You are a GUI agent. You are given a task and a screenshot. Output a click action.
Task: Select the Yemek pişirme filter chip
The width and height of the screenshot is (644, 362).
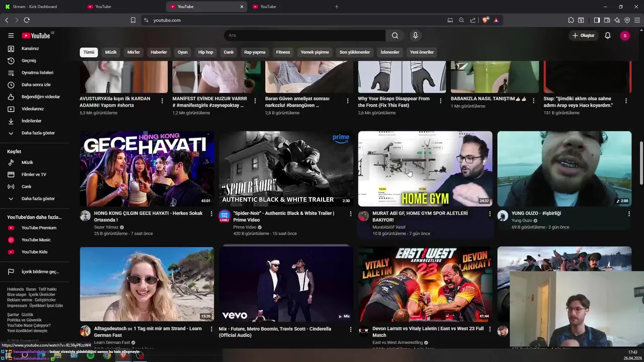click(x=315, y=52)
